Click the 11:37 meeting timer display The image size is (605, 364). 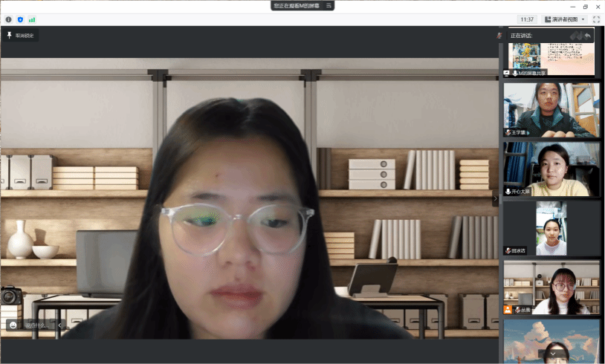pos(527,19)
